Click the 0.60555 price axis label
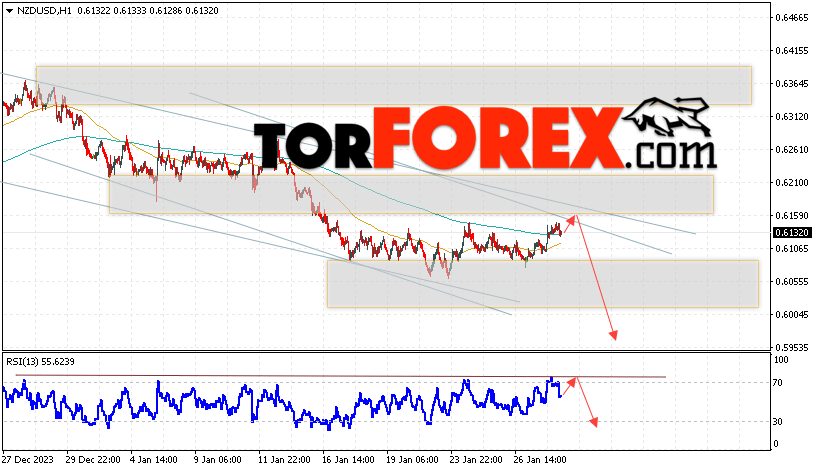 (x=792, y=282)
